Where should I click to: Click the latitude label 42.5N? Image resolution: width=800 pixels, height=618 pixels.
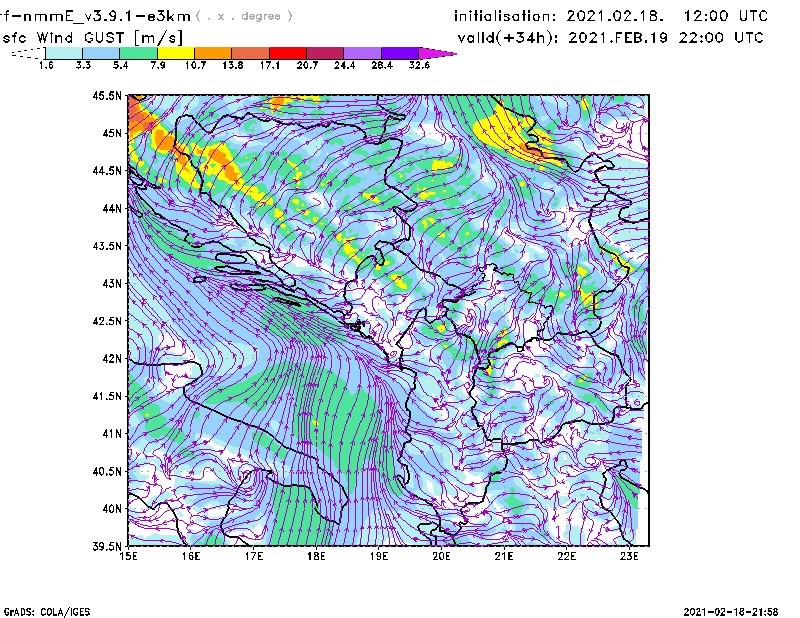coord(108,321)
